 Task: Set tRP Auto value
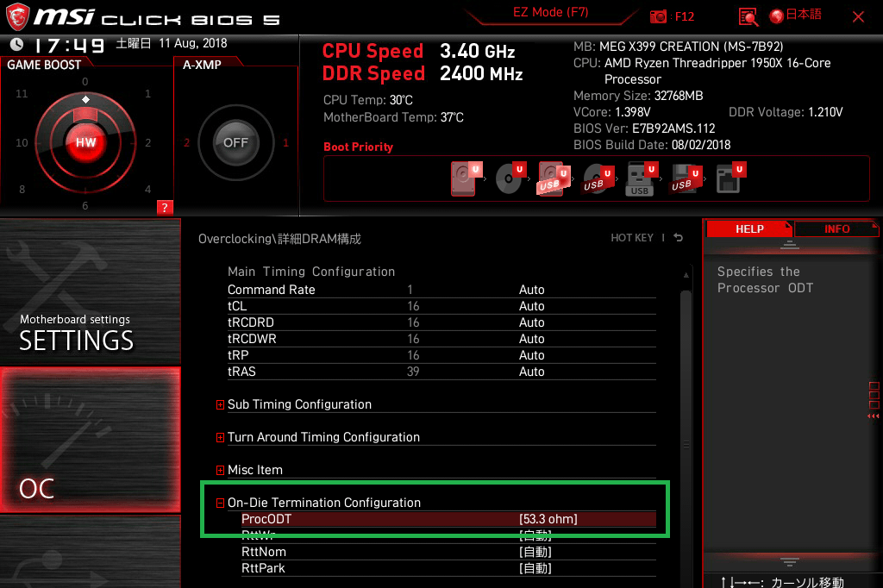click(531, 355)
